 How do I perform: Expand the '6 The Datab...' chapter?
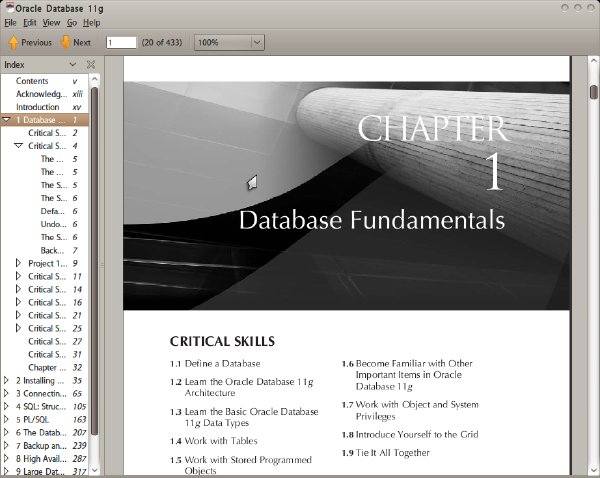tap(6, 432)
